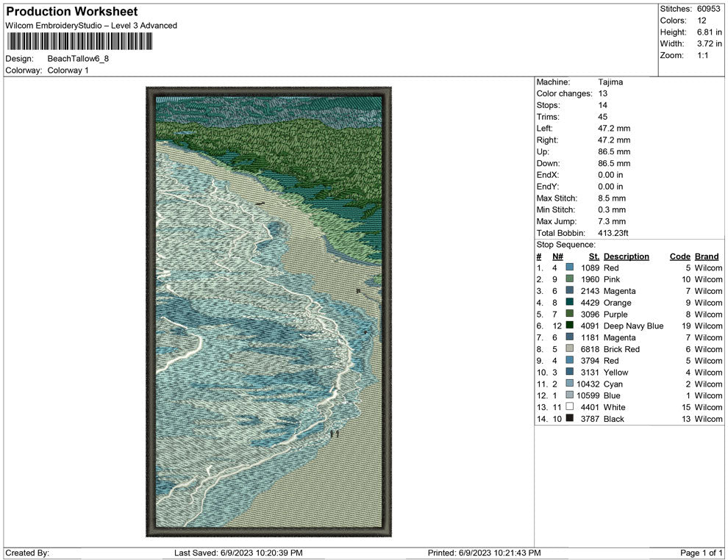Click the Brand column header
The height and width of the screenshot is (560, 728).
click(x=706, y=256)
